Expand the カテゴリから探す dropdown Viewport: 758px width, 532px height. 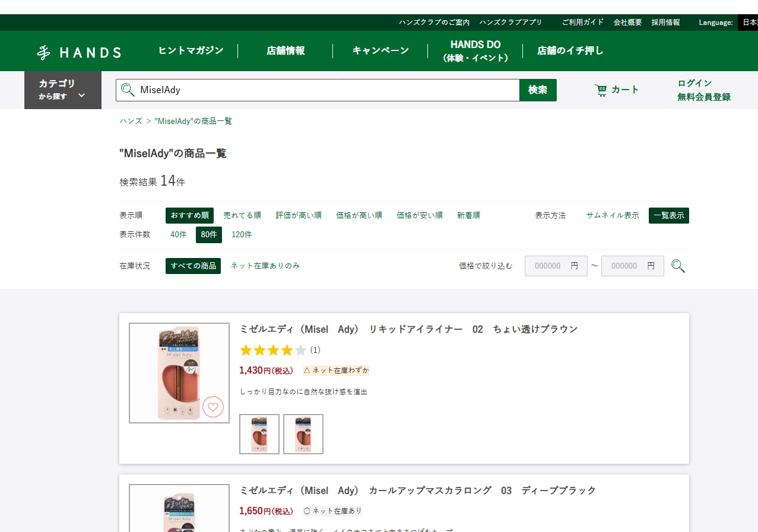pos(63,90)
